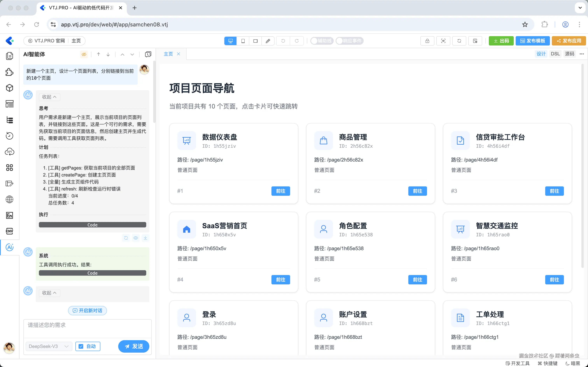Open the three-dots more menu
This screenshot has height=367, width=588.
tap(581, 54)
